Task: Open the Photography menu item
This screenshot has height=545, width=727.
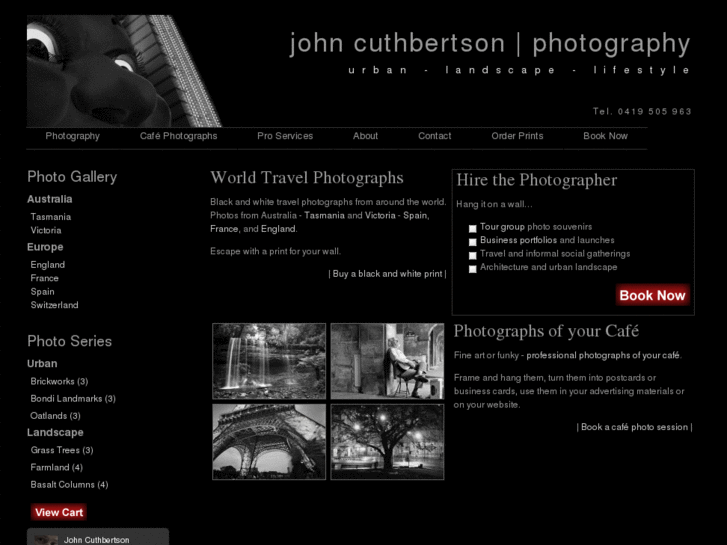Action: [72, 136]
